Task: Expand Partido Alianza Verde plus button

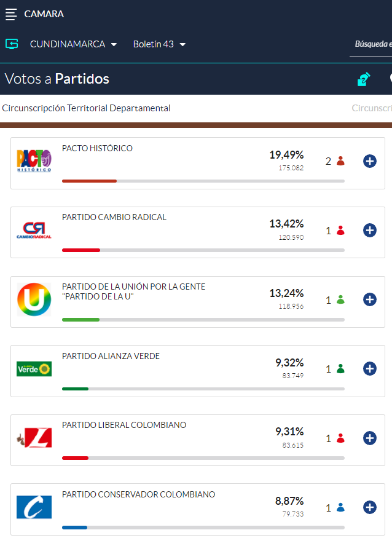Action: 370,369
